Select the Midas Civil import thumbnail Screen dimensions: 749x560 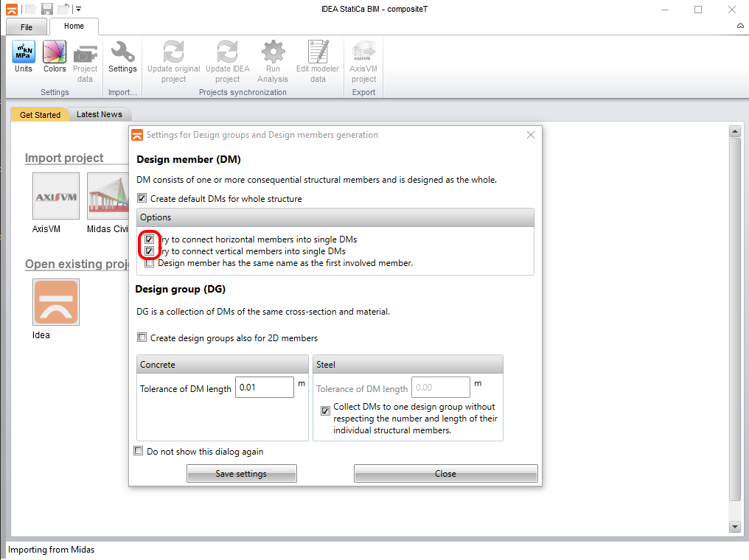tap(108, 196)
